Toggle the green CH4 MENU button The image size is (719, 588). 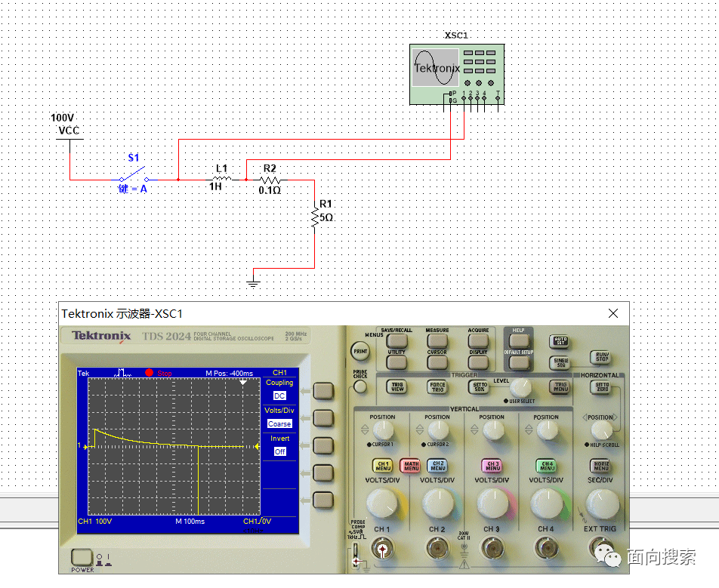click(x=547, y=466)
